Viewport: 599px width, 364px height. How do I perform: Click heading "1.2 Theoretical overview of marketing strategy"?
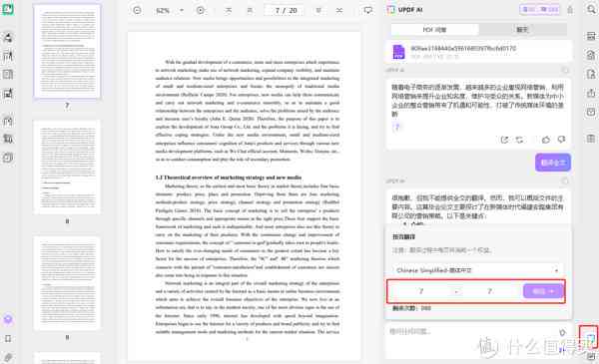coord(229,178)
